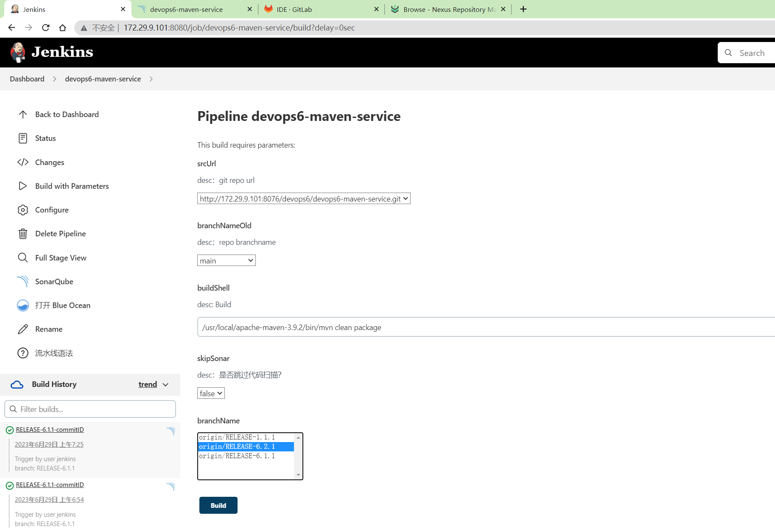Screen dimensions: 775x532
Task: Open first RELEASE-6.1.1-commitID build link
Action: tap(50, 430)
